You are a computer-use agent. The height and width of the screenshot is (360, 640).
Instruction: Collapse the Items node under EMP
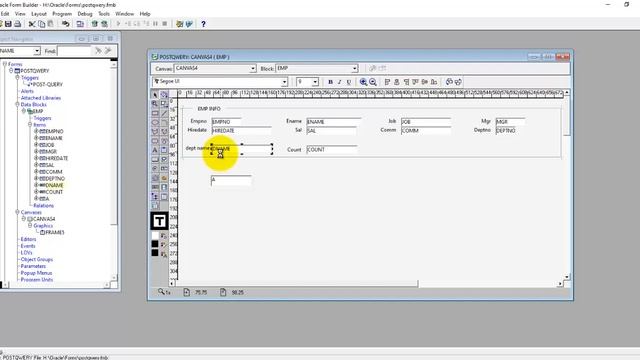30,124
